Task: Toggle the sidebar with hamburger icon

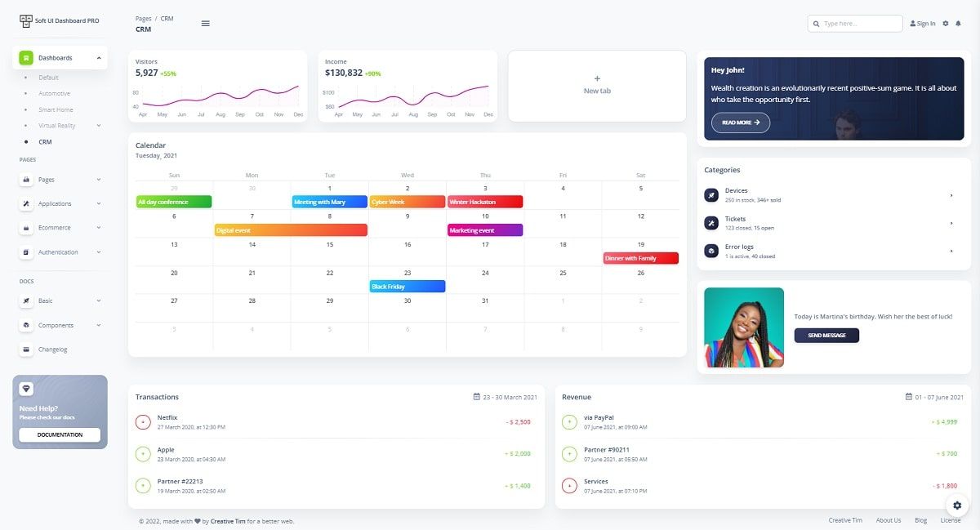Action: click(x=205, y=23)
